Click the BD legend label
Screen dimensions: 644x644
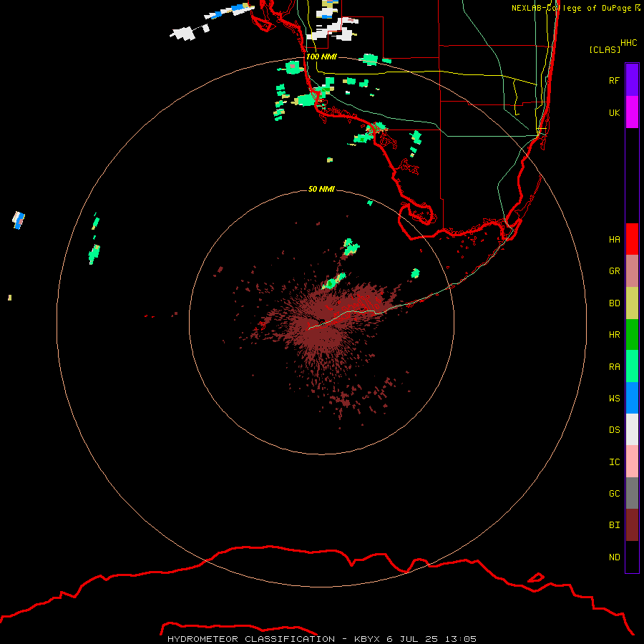[615, 303]
